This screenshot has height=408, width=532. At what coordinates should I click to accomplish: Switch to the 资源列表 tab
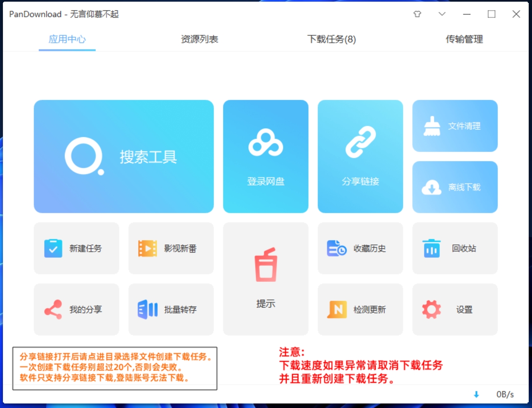pyautogui.click(x=200, y=39)
